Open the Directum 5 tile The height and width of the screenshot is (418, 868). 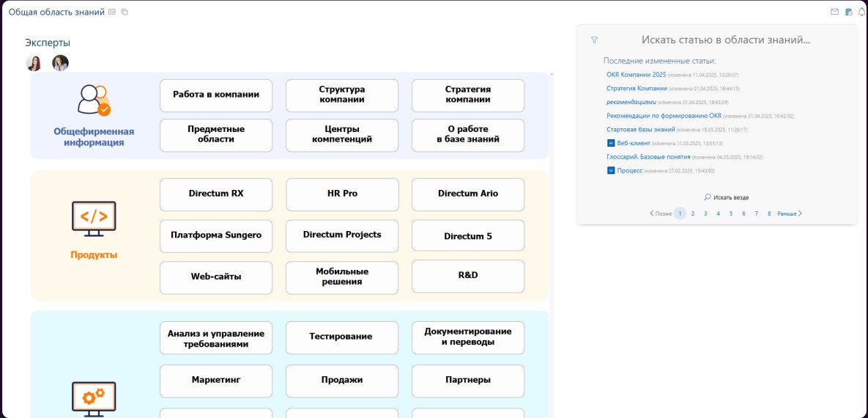(468, 235)
